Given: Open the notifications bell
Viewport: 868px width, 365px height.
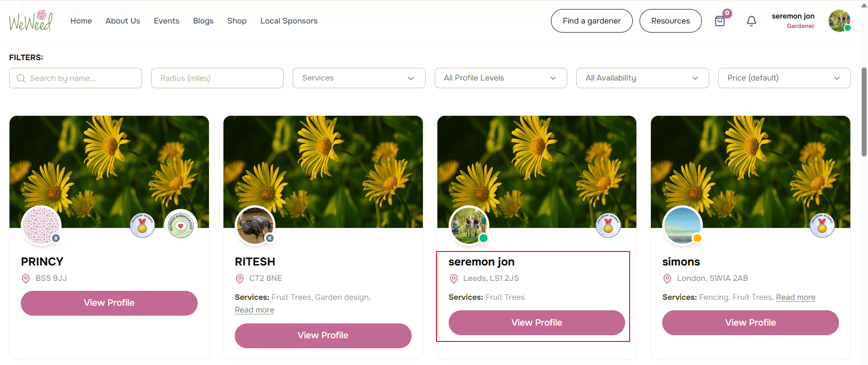Looking at the screenshot, I should [x=751, y=21].
